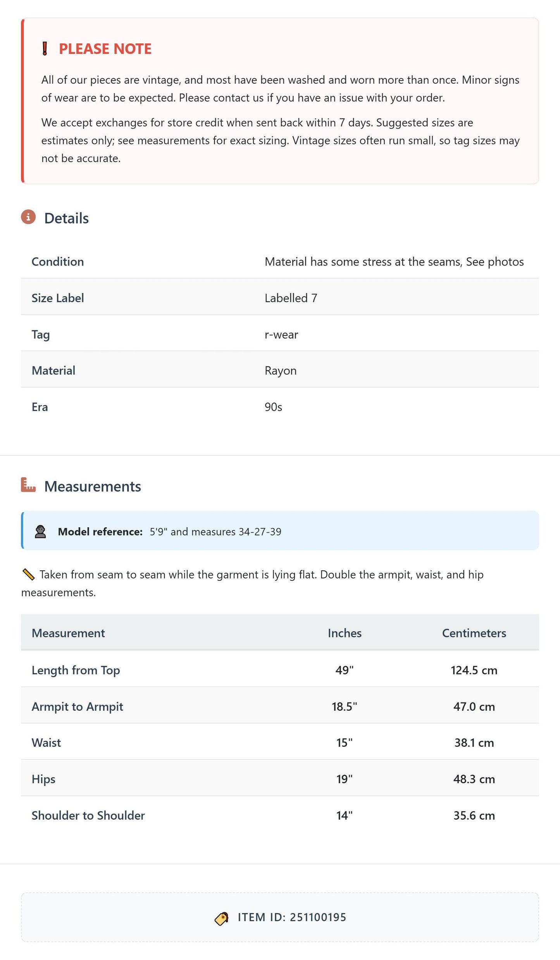Click the Condition row value text
Viewport: 560px width, 960px height.
tap(394, 262)
